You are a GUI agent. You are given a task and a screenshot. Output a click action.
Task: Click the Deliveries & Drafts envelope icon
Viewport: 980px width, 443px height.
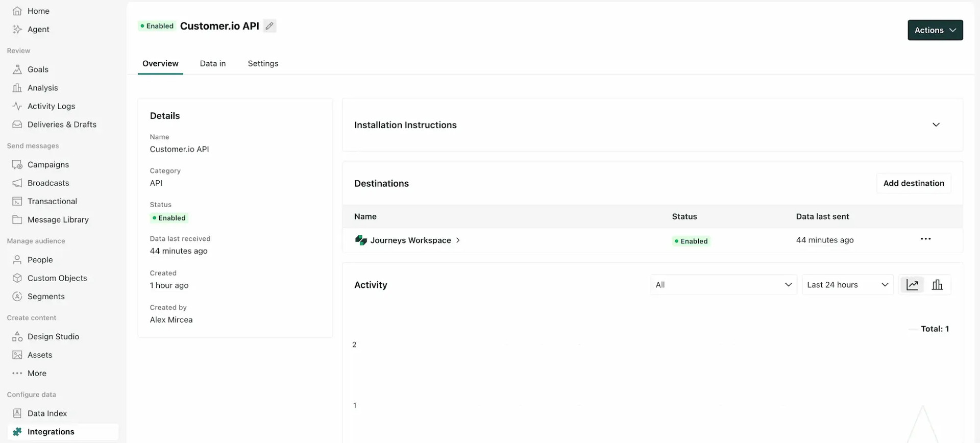pyautogui.click(x=17, y=125)
